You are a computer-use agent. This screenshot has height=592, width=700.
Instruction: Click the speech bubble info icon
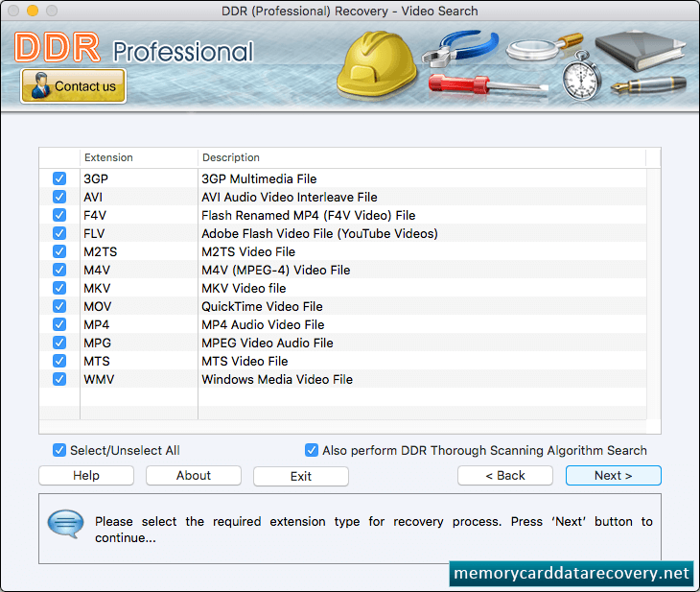(65, 524)
